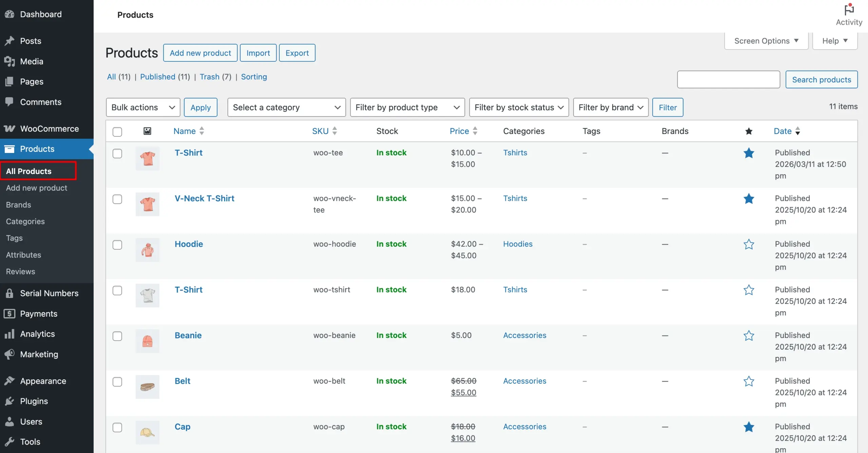Click the Hoodie product thumbnail

(x=147, y=250)
